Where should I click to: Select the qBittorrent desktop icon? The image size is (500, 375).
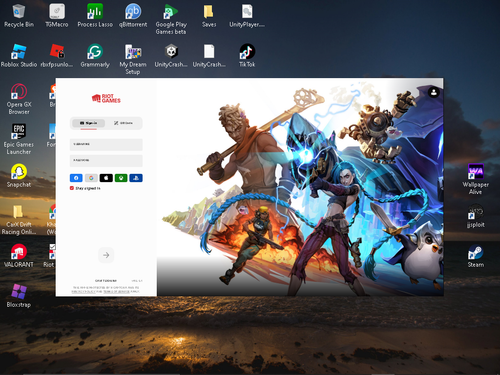click(133, 16)
